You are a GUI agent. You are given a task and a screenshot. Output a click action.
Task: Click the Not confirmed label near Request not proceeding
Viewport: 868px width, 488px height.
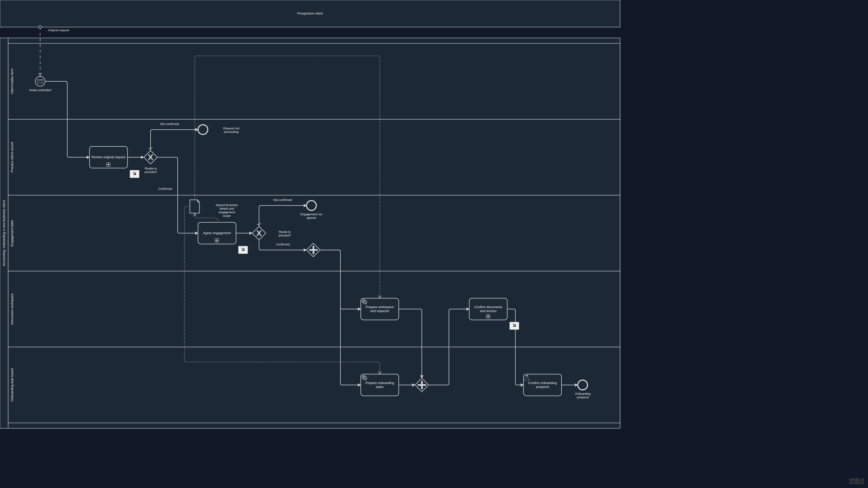[x=170, y=124]
